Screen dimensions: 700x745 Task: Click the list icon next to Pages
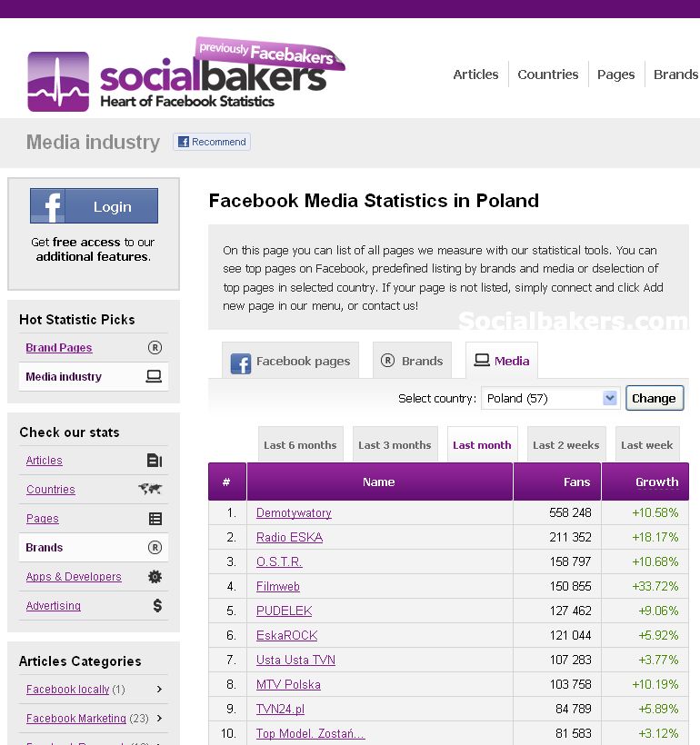tap(155, 519)
